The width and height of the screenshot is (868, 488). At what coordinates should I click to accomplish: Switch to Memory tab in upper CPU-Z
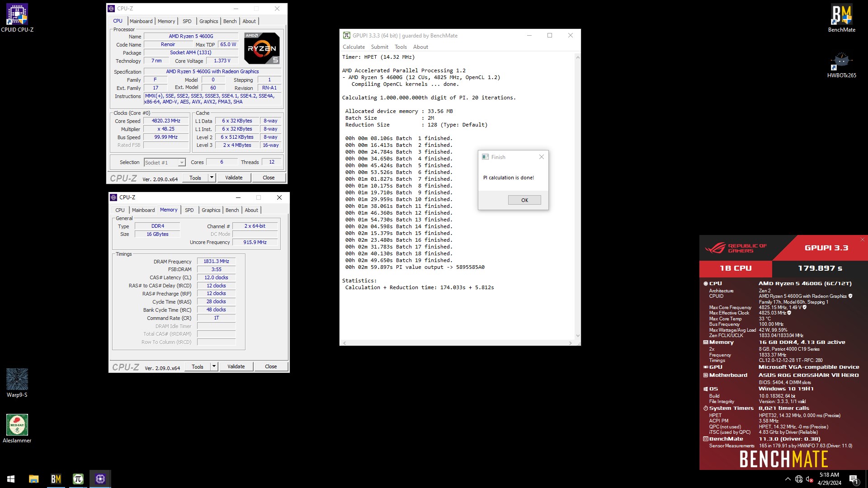(x=166, y=21)
